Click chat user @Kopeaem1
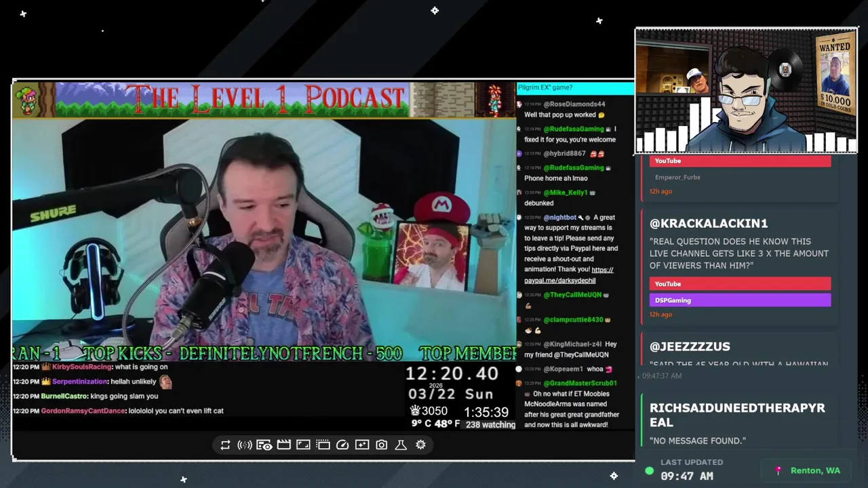 pyautogui.click(x=563, y=369)
